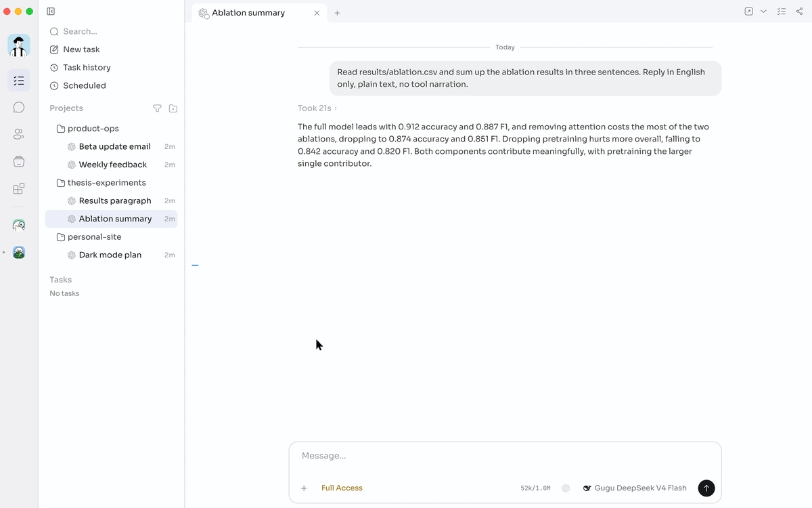
Task: Open the user profile avatar
Action: point(19,45)
